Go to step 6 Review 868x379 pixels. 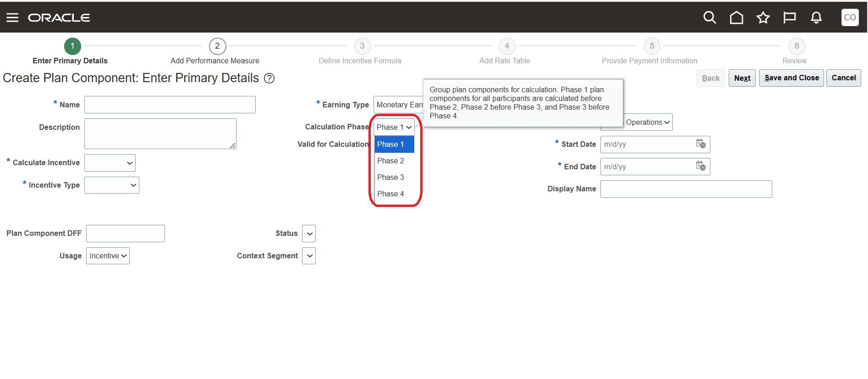(x=797, y=46)
